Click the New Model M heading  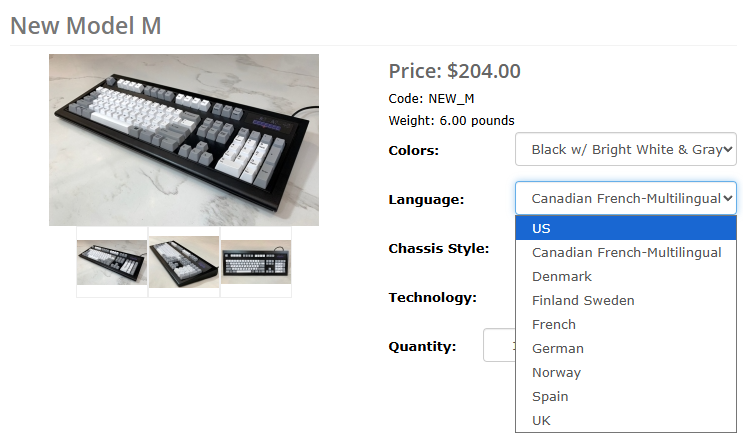click(86, 26)
